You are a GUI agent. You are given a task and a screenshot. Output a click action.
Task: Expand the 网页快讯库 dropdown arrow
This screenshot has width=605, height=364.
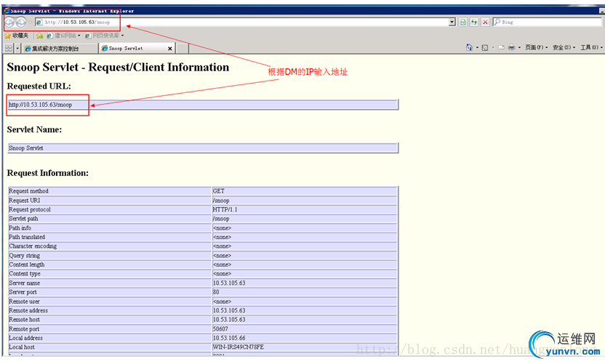click(123, 36)
